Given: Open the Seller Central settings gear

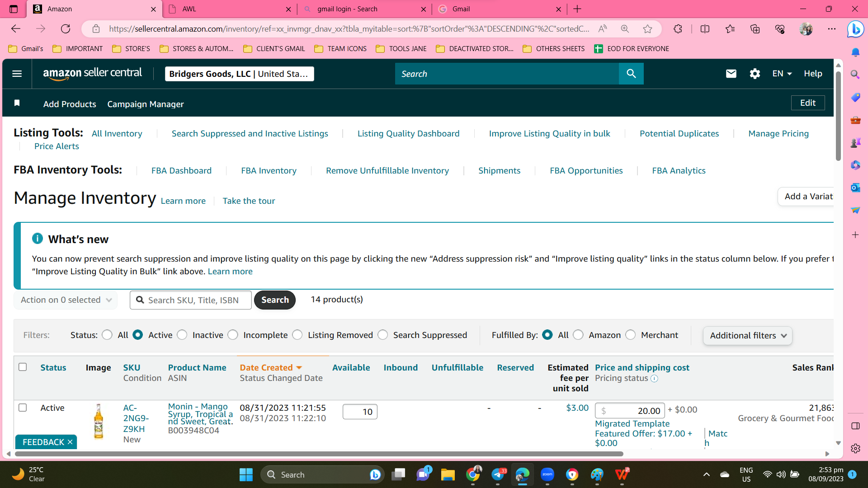Looking at the screenshot, I should point(755,74).
